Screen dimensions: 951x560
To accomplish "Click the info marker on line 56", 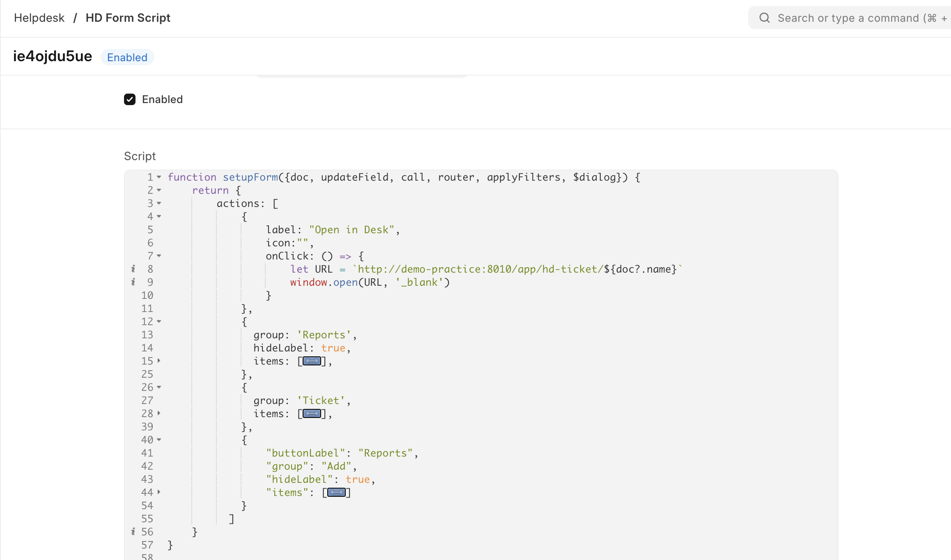I will point(133,532).
